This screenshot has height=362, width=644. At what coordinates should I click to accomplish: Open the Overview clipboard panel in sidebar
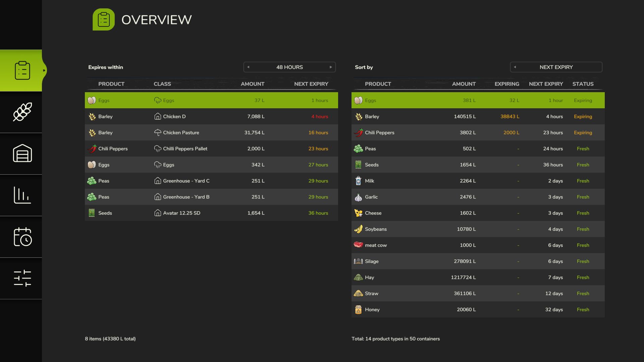(x=22, y=70)
